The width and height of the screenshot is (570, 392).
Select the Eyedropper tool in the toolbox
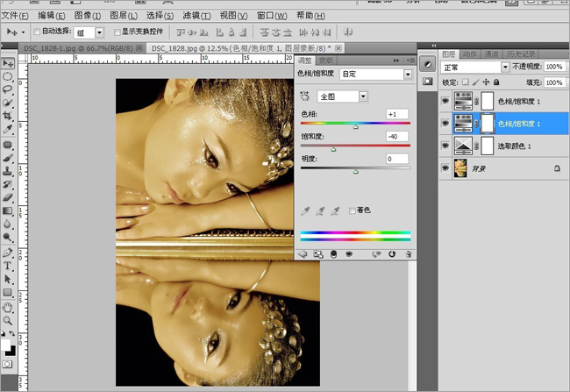click(8, 129)
